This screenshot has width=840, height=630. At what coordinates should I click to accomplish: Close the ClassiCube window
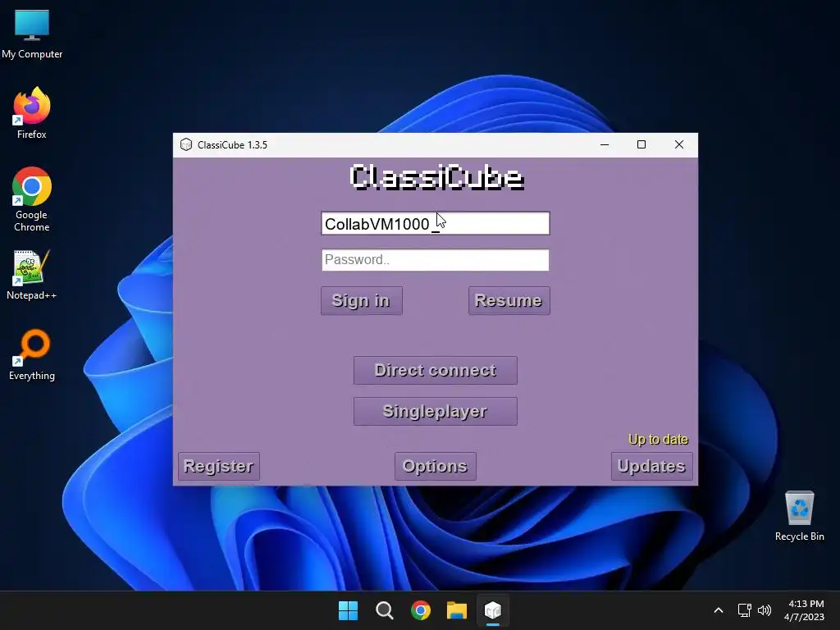678,144
